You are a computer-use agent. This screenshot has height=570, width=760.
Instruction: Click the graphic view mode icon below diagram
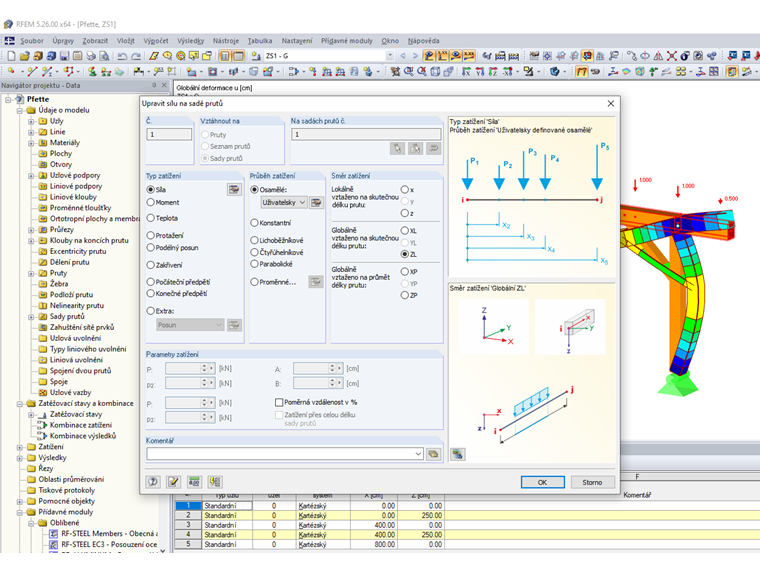[458, 454]
